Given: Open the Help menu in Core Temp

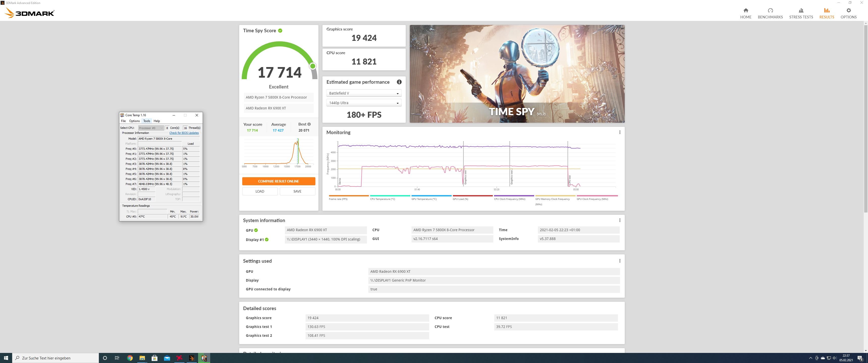Looking at the screenshot, I should pyautogui.click(x=157, y=121).
